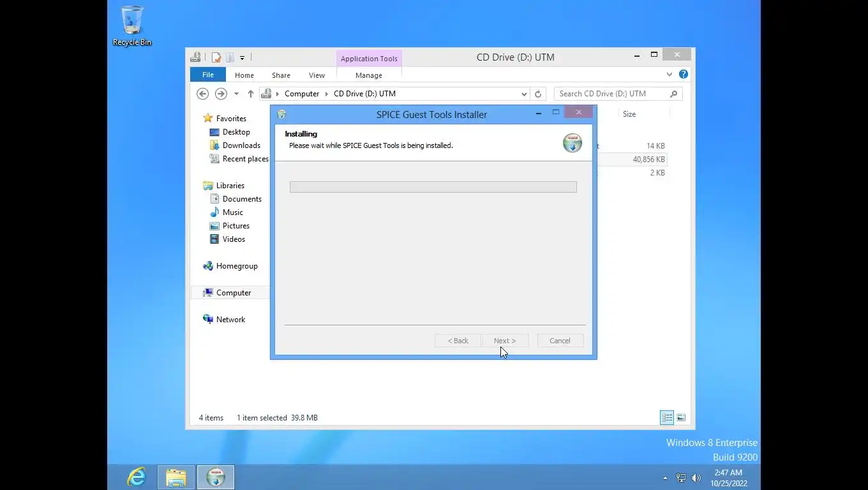868x490 pixels.
Task: Click the CD drive icon in Explorer title bar
Action: pyautogui.click(x=196, y=57)
